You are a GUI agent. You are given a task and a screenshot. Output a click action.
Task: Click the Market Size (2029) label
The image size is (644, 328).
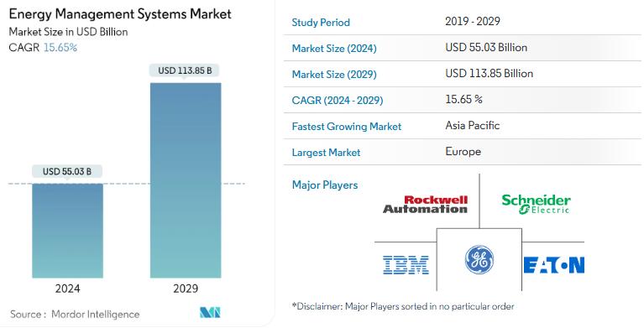tap(334, 75)
